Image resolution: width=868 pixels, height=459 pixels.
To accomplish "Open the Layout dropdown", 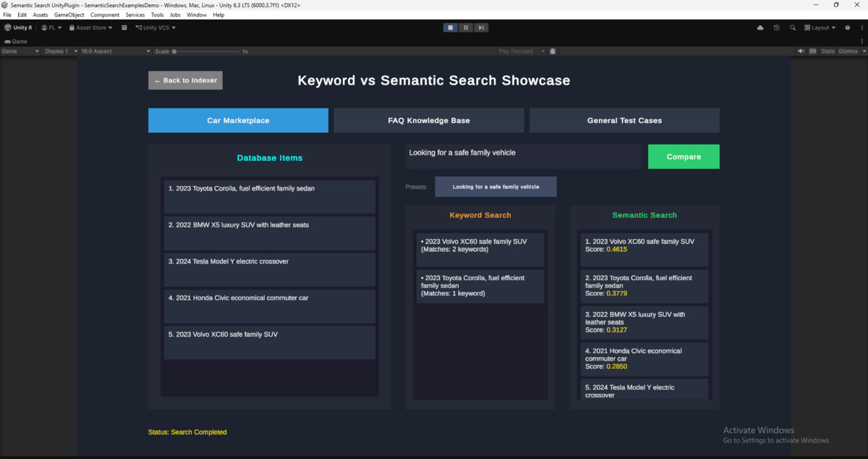I will [x=820, y=28].
